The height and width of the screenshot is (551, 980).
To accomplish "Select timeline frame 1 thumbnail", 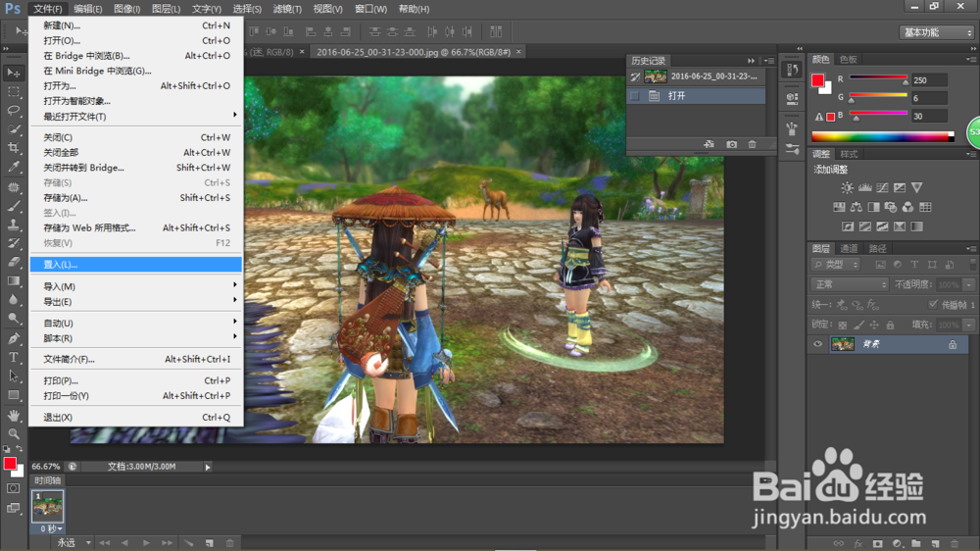I will pos(47,506).
